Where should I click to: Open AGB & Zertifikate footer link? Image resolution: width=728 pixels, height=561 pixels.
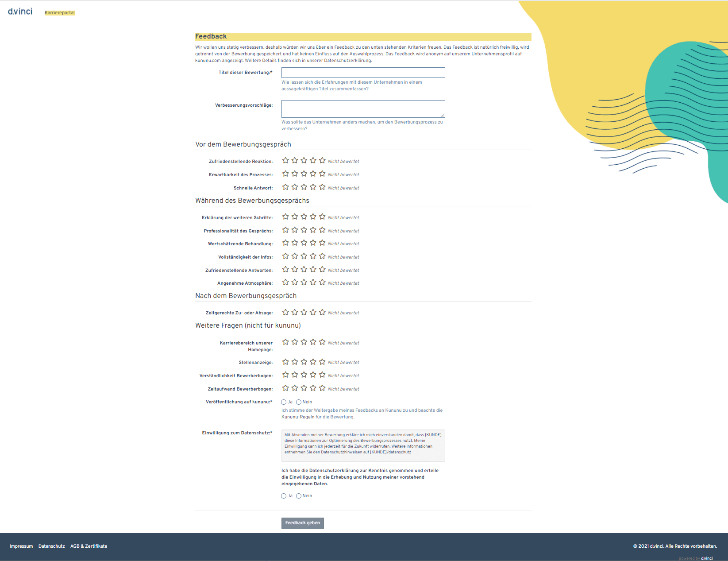click(89, 546)
